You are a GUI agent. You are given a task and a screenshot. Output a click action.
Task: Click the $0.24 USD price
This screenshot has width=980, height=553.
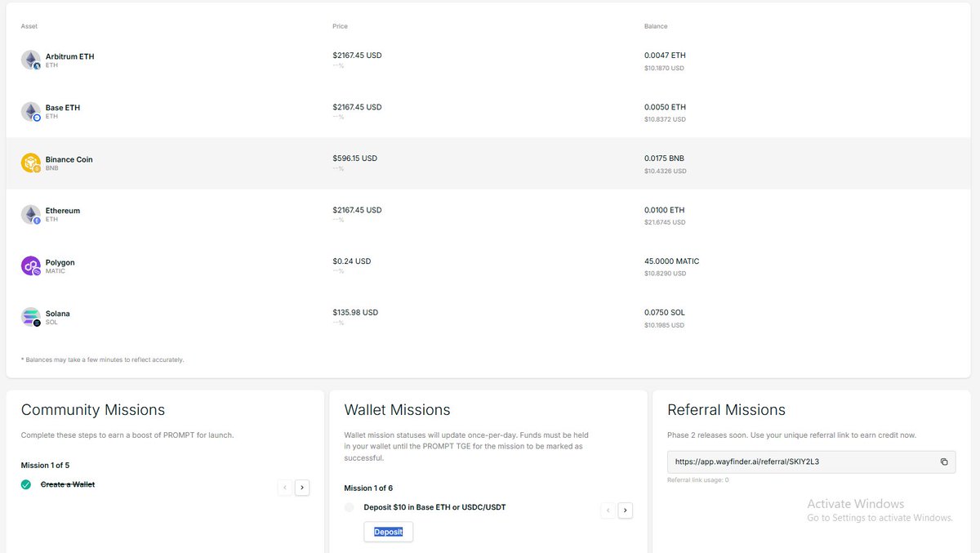click(x=352, y=261)
